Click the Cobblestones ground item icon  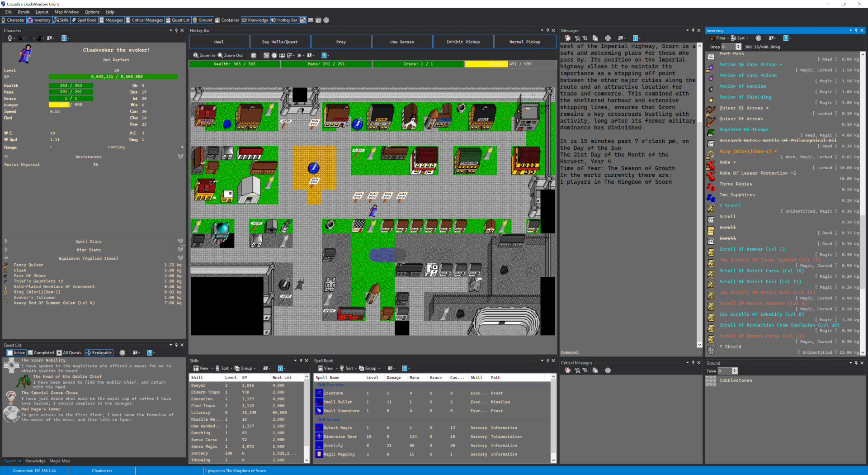(712, 381)
